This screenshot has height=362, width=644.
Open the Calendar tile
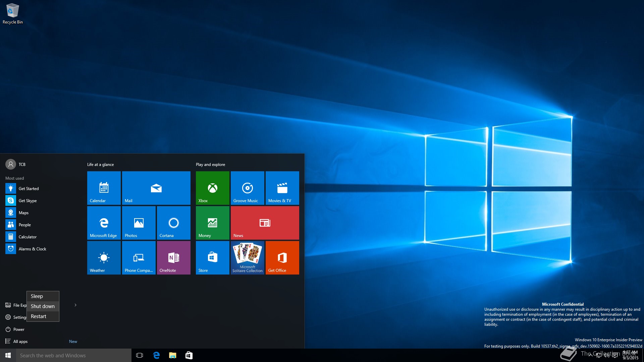[104, 188]
